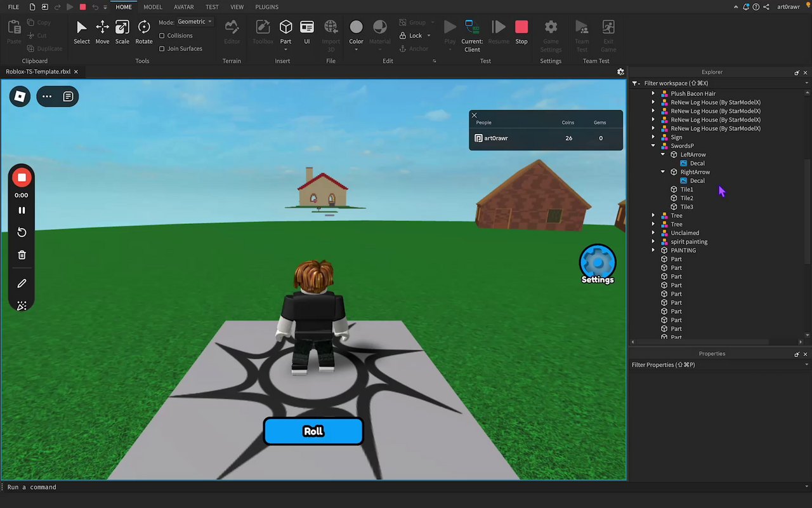Select Tile2 in Explorer

[686, 198]
